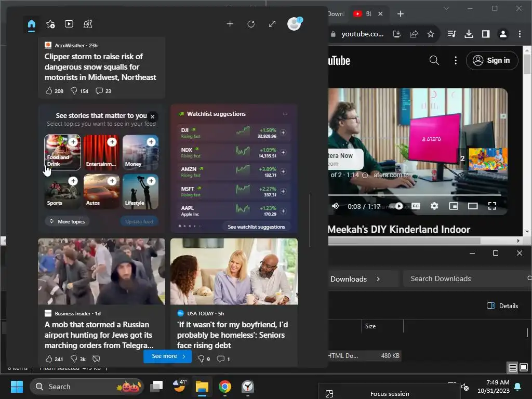
Task: Refresh the widgets feed
Action: click(251, 24)
